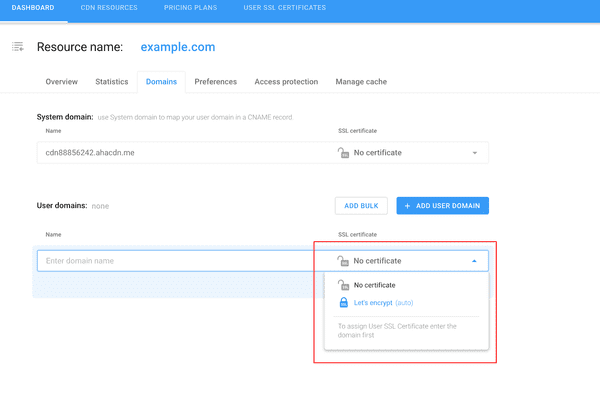The width and height of the screenshot is (600, 406).
Task: Expand system domain SSL certificate dropdown arrow
Action: point(474,153)
